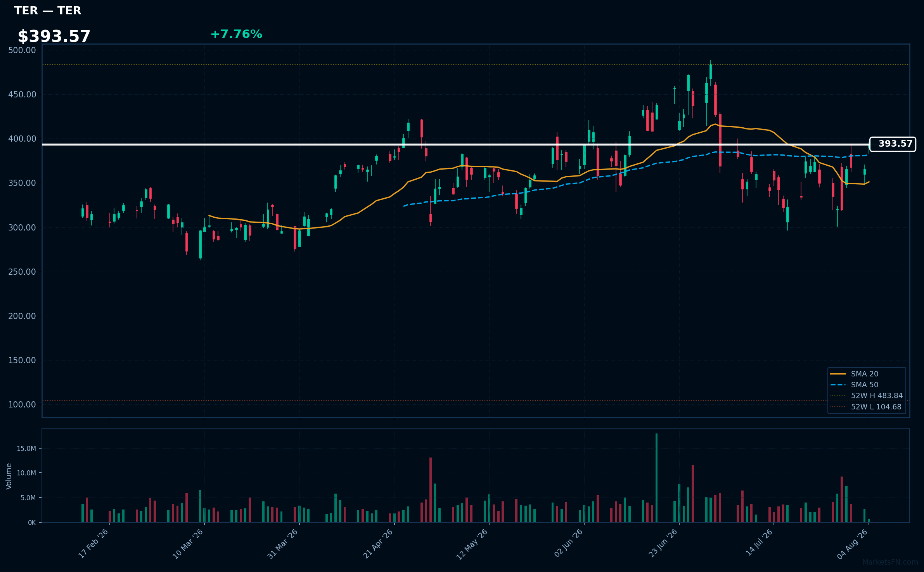Click the tallest volume bar above 15.0M
The image size is (924, 572).
click(x=657, y=478)
